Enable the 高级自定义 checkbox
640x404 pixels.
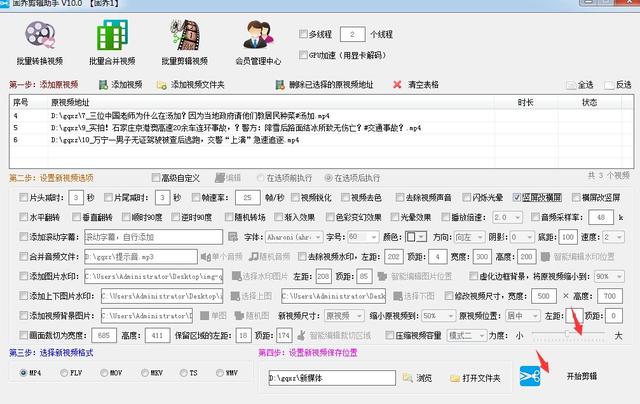click(x=156, y=178)
